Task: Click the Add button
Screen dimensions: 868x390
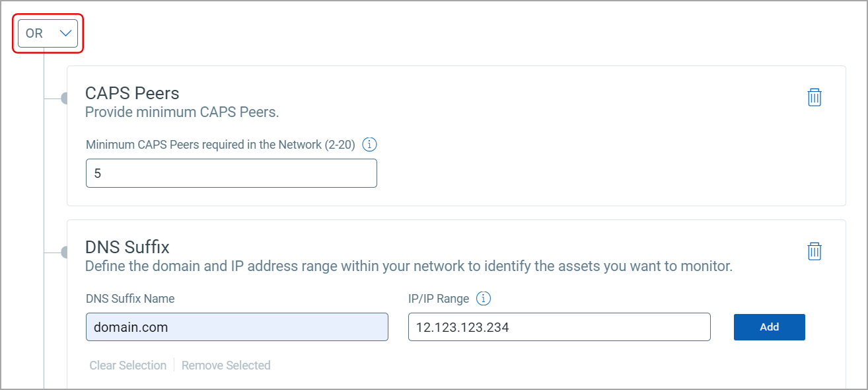Action: [769, 327]
